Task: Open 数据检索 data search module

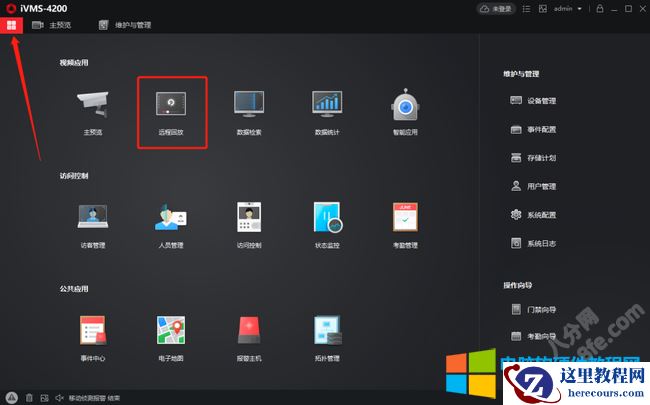Action: (249, 112)
